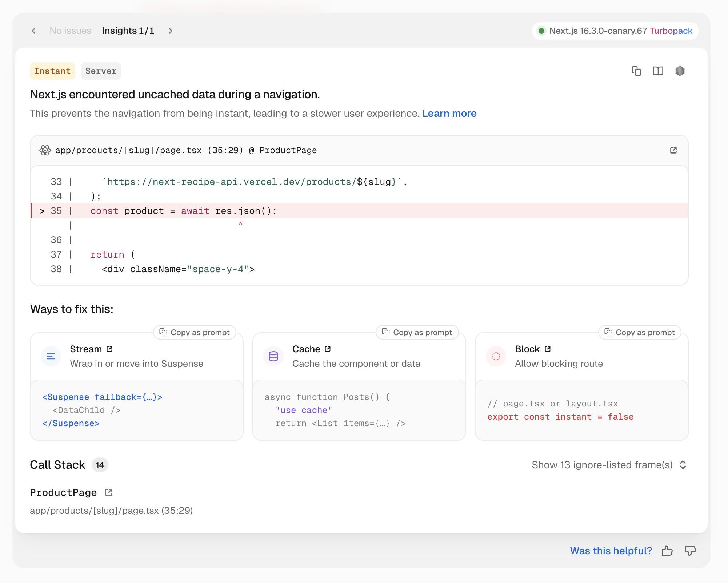Viewport: 728px width, 583px height.
Task: Click 'Wrap in or move into Suspense' text
Action: [137, 364]
